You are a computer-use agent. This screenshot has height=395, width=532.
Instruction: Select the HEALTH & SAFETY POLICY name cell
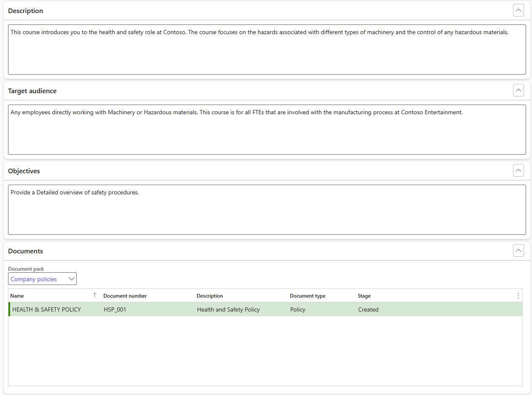(46, 309)
